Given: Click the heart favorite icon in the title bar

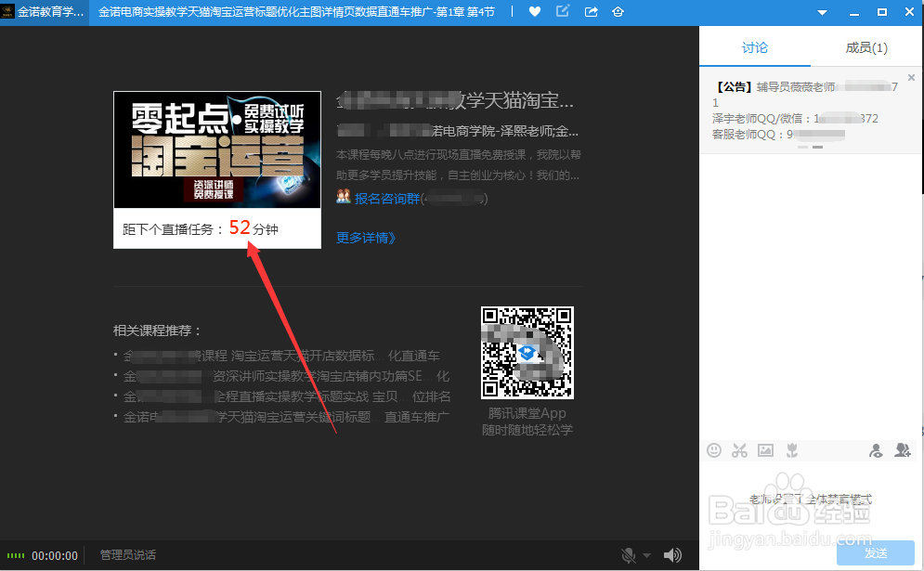Looking at the screenshot, I should click(534, 11).
